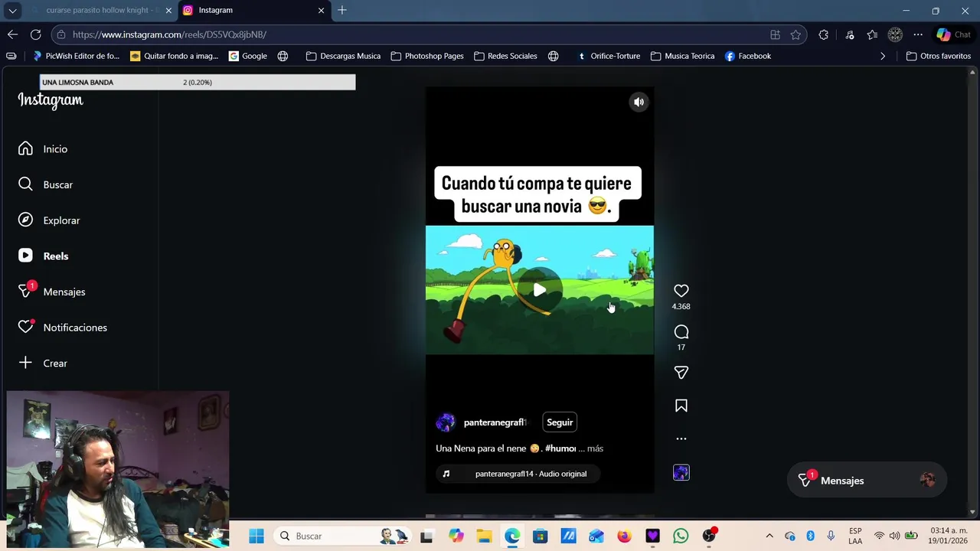Image resolution: width=980 pixels, height=551 pixels.
Task: Open panteranegrafl14 Audio original link
Action: [x=531, y=474]
